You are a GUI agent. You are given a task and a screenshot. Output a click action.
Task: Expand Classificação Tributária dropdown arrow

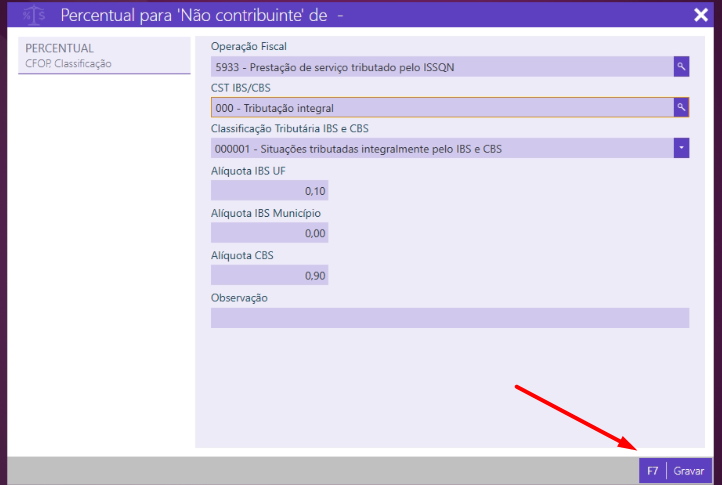click(x=681, y=149)
